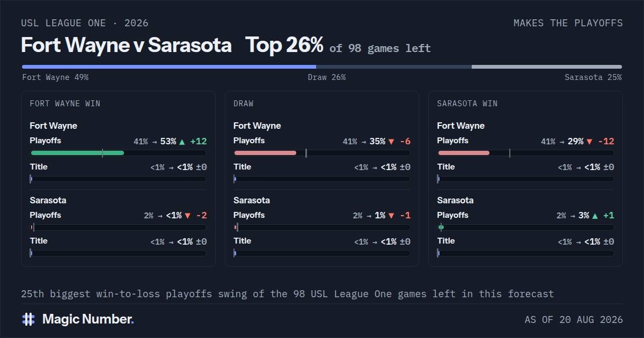Screen dimensions: 644x338
Task: Click the Fort Wayne v Sarasota title
Action: click(x=126, y=45)
